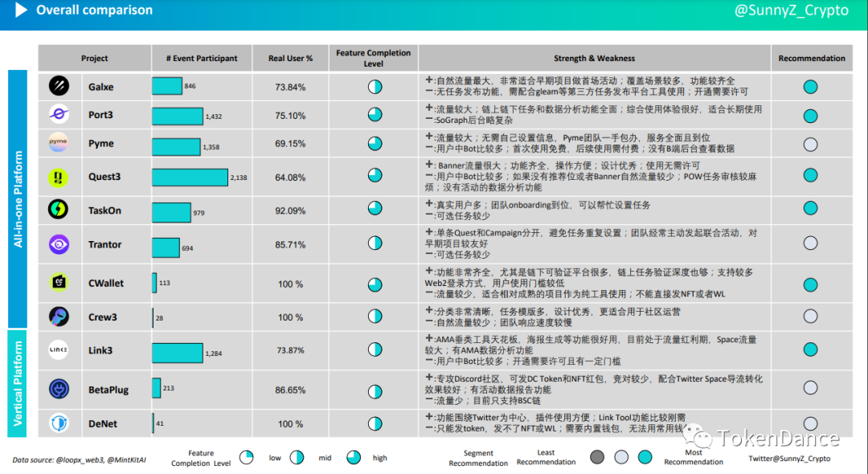Click TaskOn's 92.09% real user value
868x474 pixels.
pyautogui.click(x=290, y=210)
